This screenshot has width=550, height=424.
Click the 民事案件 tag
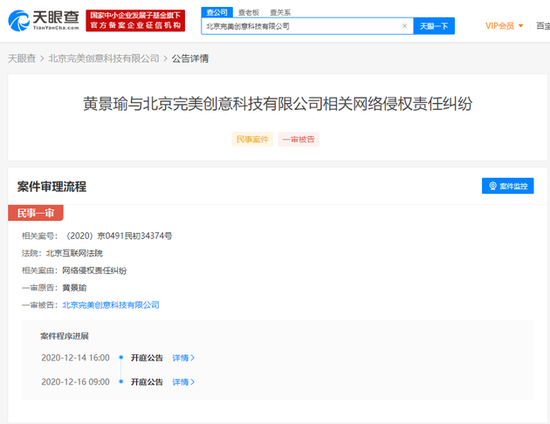(252, 139)
